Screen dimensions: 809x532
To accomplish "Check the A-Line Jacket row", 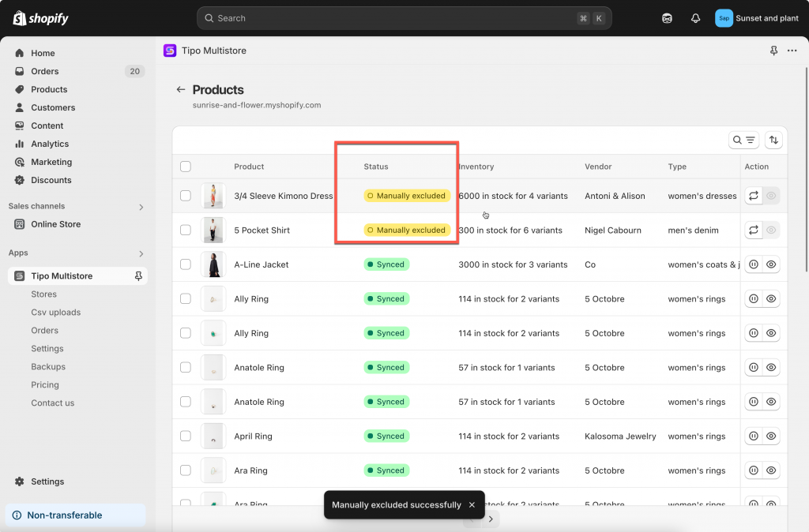I will click(186, 264).
